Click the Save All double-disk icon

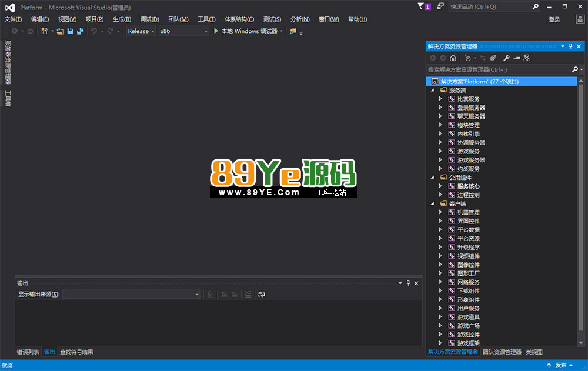[80, 31]
